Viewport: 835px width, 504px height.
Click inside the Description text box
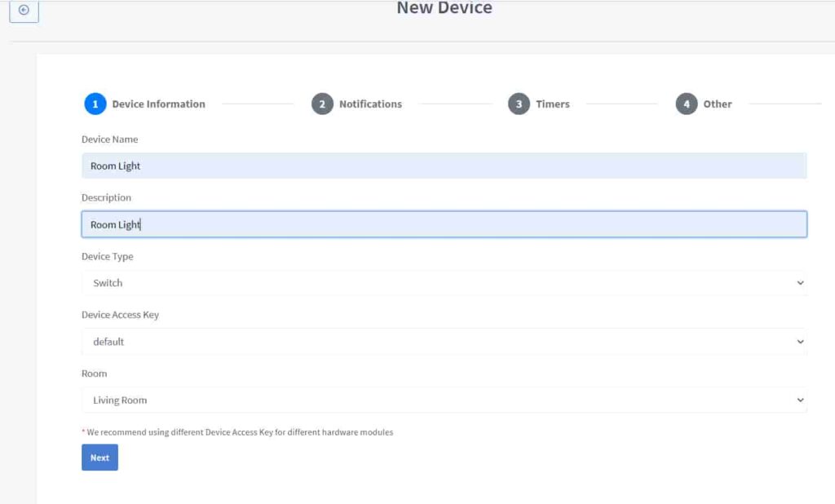(444, 223)
